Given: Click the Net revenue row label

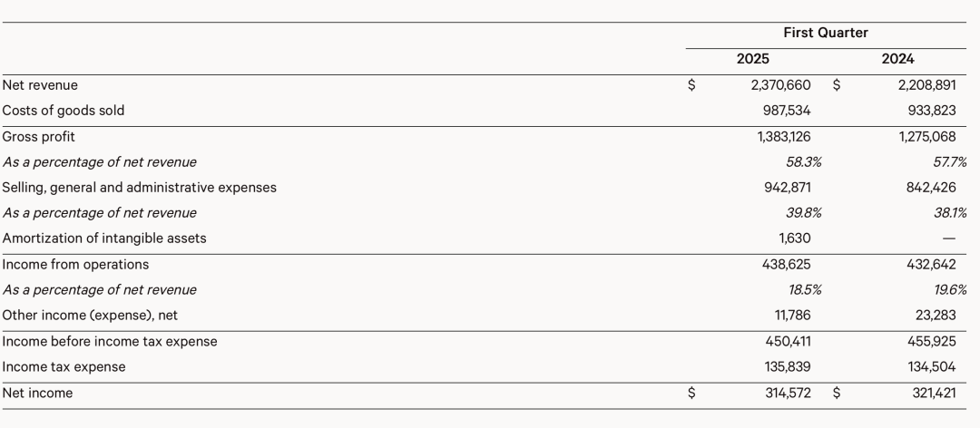Looking at the screenshot, I should pos(40,85).
